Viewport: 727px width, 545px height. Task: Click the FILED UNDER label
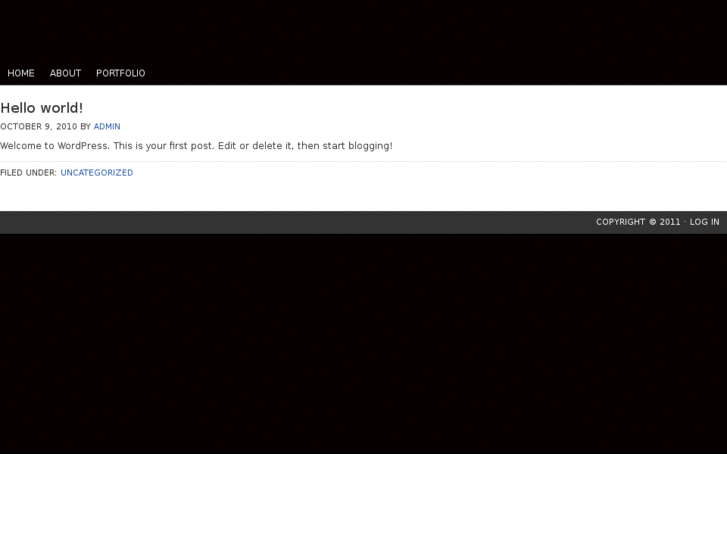pyautogui.click(x=28, y=173)
